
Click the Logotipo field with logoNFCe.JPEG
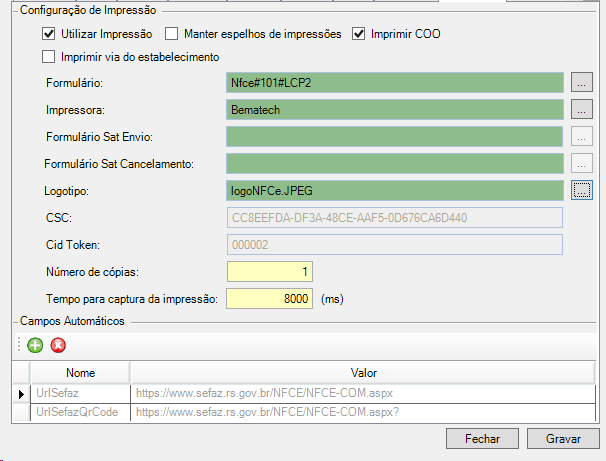coord(395,188)
